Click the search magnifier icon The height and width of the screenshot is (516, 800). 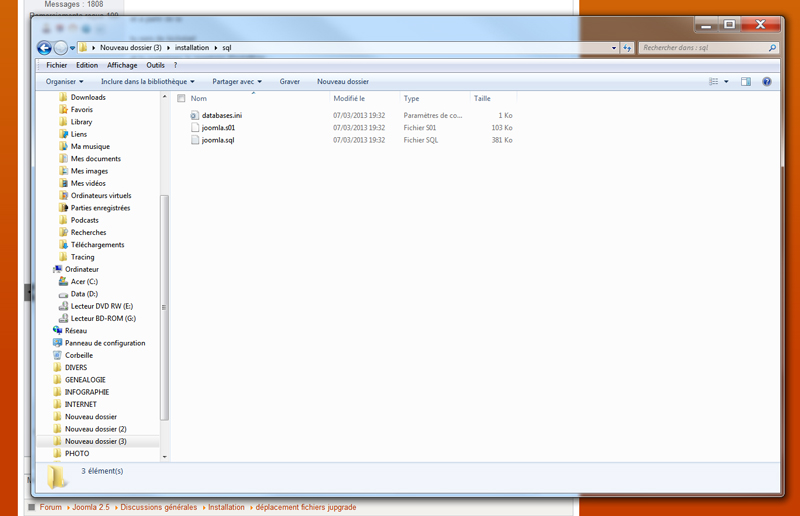click(x=772, y=48)
